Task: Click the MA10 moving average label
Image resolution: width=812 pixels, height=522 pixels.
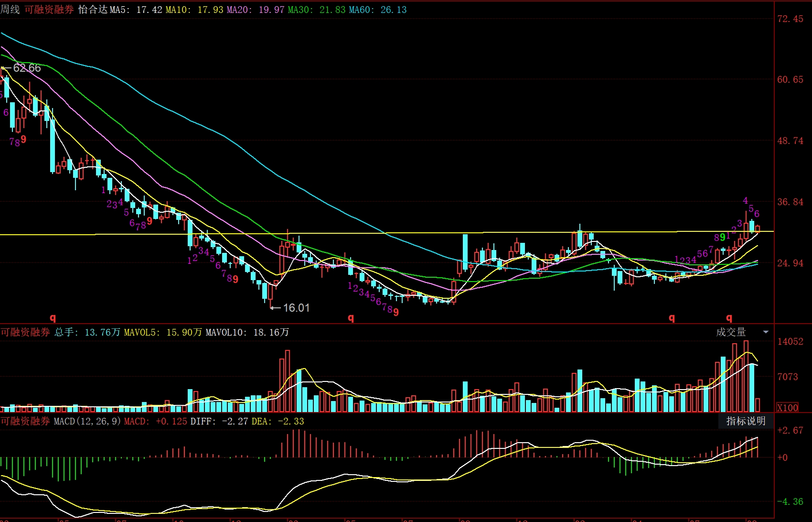Action: tap(194, 10)
